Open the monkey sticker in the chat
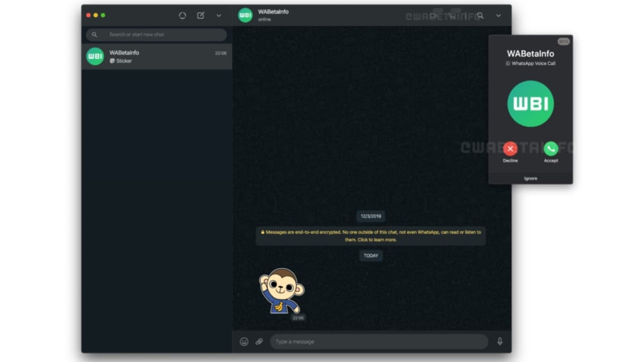Image resolution: width=644 pixels, height=362 pixels. pyautogui.click(x=282, y=291)
